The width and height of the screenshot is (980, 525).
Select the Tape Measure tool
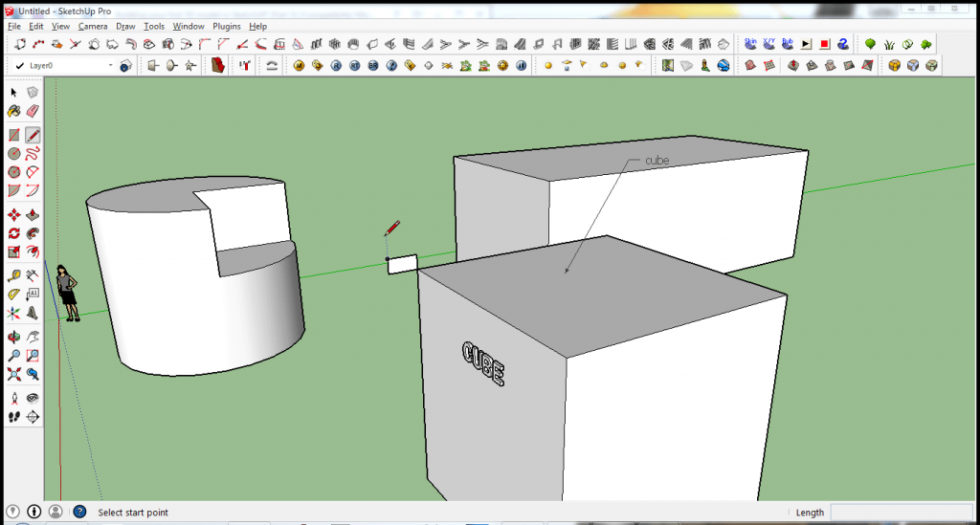pyautogui.click(x=13, y=275)
